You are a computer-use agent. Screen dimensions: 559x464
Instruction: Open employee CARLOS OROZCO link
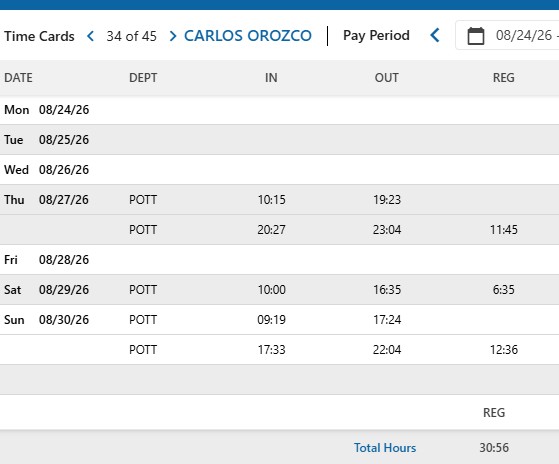248,36
